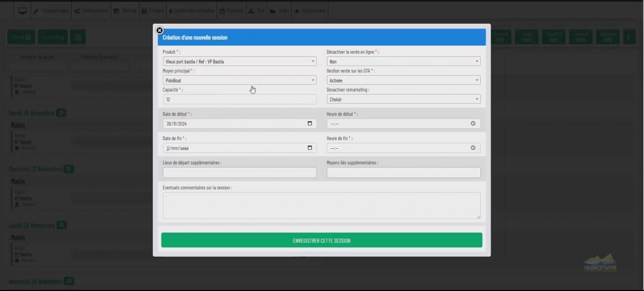Screen dimensions: 644x291
Task: Open the Planning menu
Action: pos(231,11)
